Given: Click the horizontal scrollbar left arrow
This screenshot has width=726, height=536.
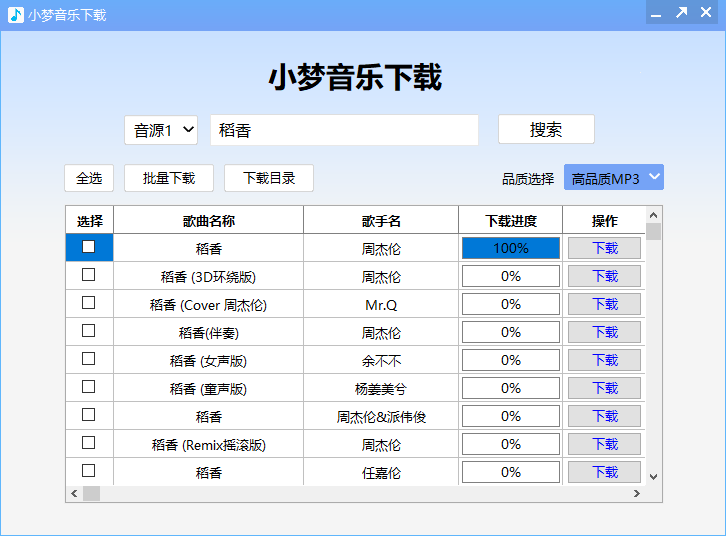Looking at the screenshot, I should 74,494.
